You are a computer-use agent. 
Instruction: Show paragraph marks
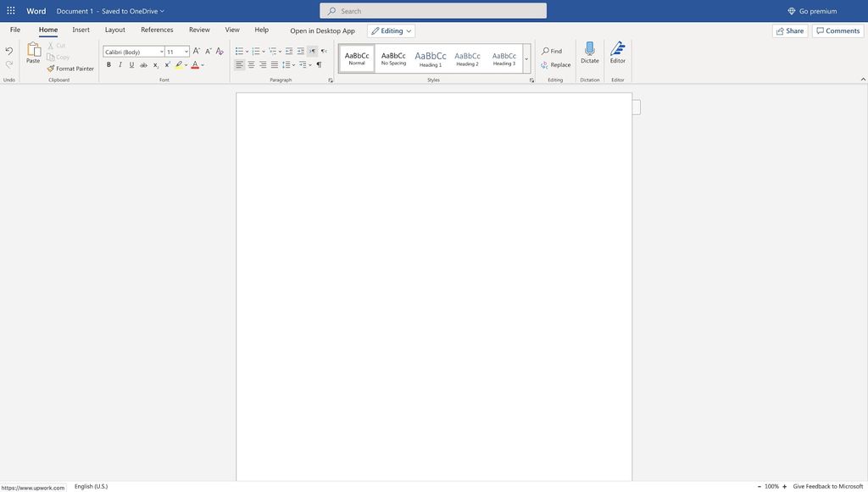(x=317, y=64)
